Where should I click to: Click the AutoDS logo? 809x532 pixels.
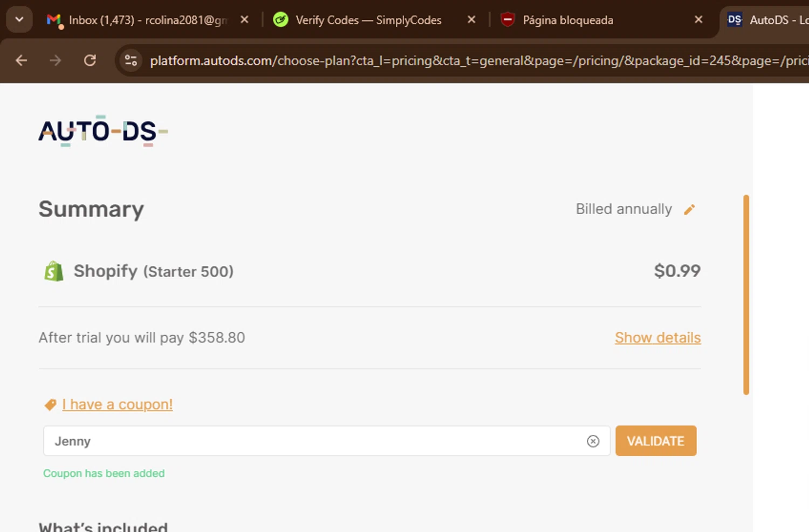(x=103, y=131)
